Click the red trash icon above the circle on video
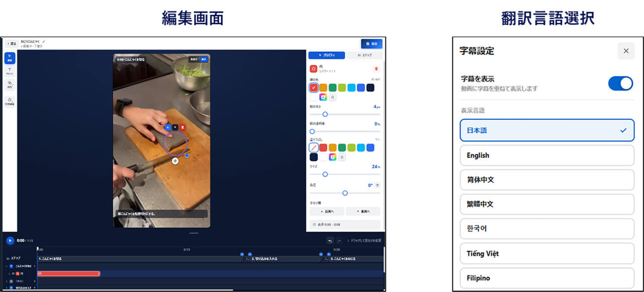This screenshot has height=292, width=644. click(183, 127)
